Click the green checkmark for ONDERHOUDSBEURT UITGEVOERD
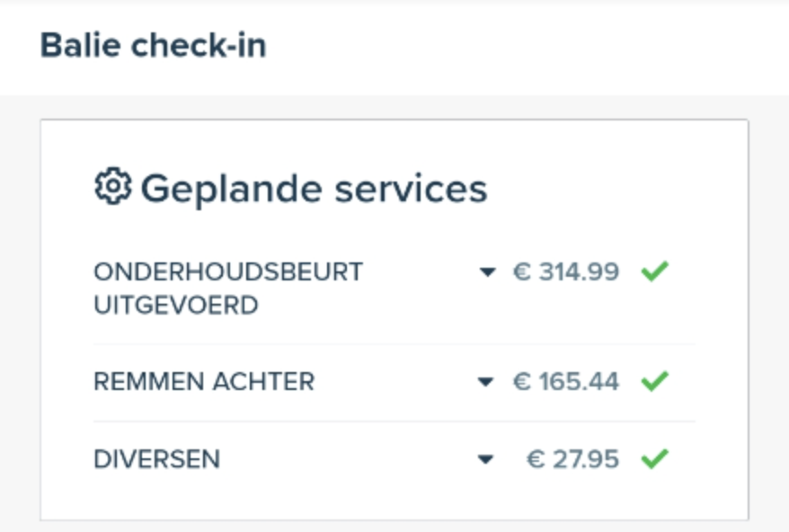789x532 pixels. click(x=654, y=271)
